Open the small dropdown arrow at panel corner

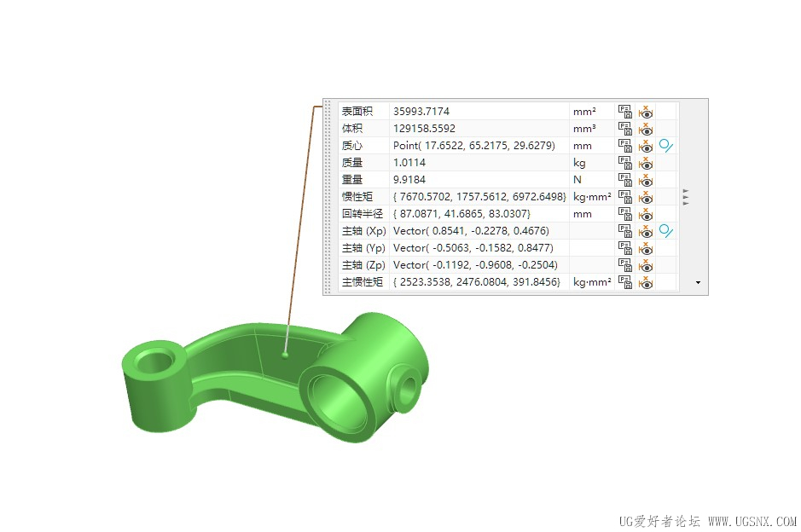698,282
